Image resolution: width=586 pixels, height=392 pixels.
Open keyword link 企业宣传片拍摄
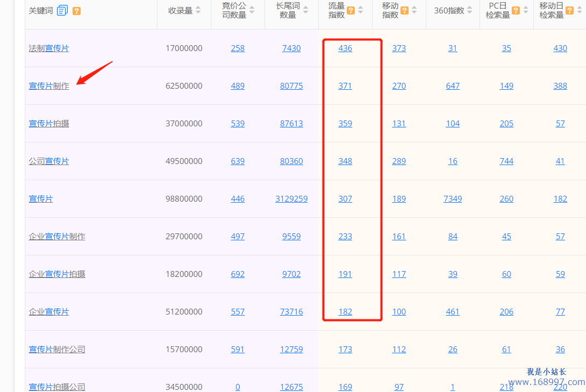[57, 274]
